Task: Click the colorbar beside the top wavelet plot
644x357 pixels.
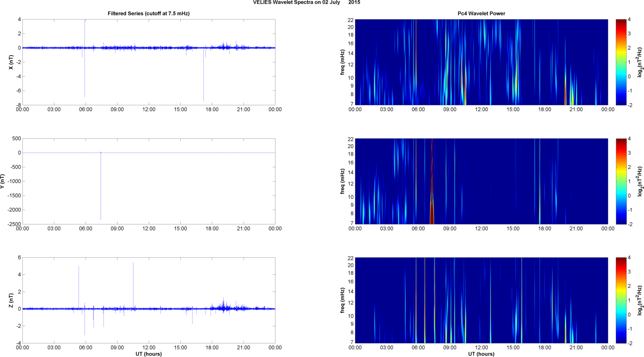Action: [621, 62]
